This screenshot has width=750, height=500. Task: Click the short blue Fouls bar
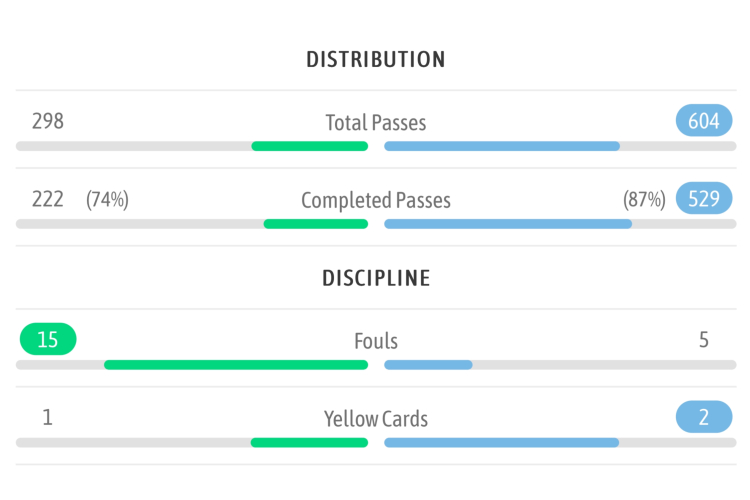coord(428,365)
